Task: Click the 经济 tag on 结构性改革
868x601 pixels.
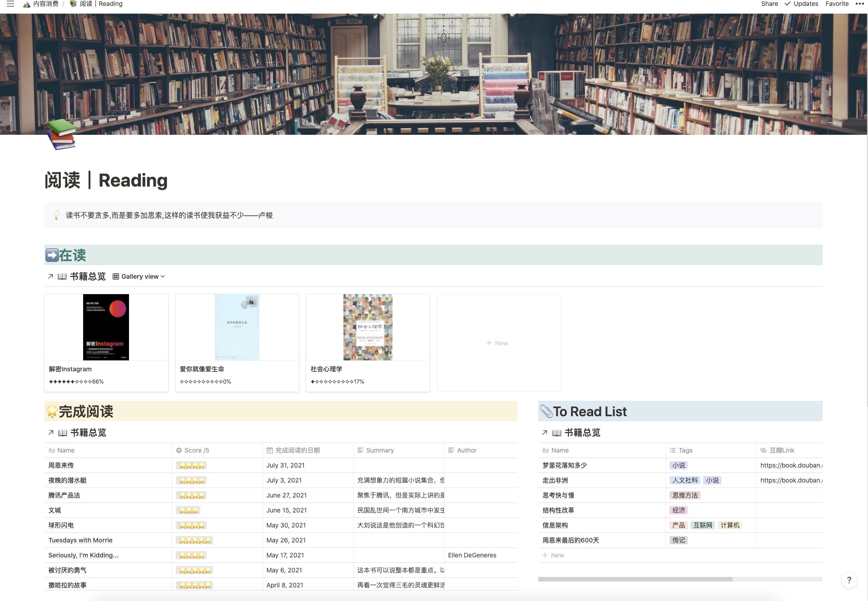Action: [679, 510]
